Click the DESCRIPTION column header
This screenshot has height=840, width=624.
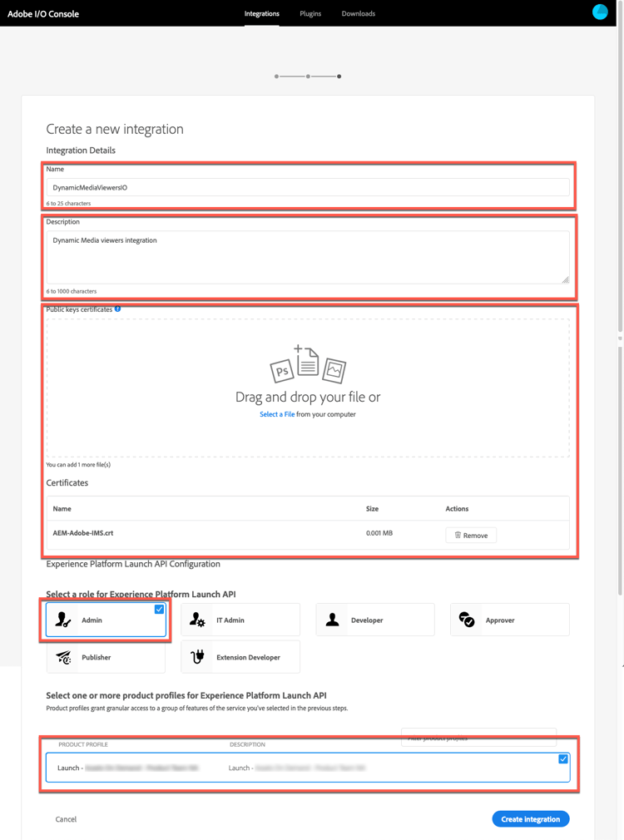pyautogui.click(x=247, y=744)
